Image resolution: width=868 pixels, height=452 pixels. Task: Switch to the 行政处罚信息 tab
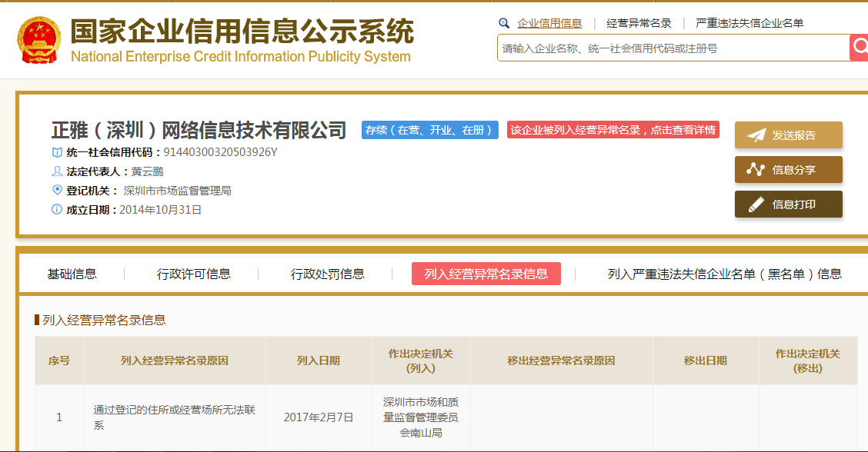pyautogui.click(x=328, y=274)
